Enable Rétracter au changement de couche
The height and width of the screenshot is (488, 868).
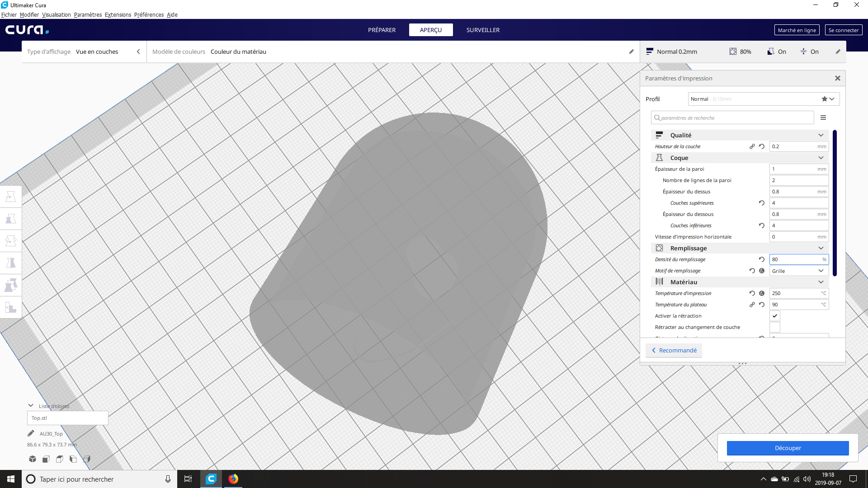click(775, 327)
